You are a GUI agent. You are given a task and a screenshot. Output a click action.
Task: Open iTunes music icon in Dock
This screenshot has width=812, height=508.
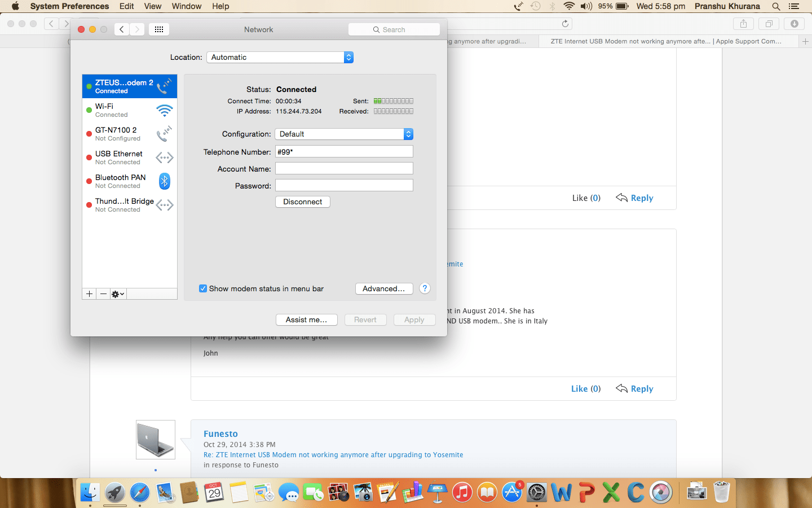tap(462, 492)
